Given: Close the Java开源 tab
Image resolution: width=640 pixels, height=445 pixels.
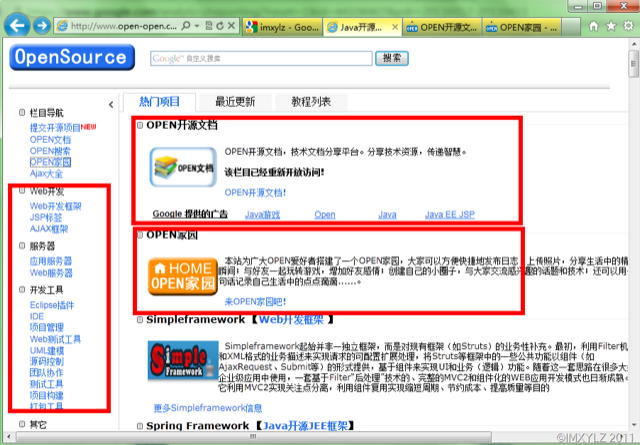Looking at the screenshot, I should [x=395, y=27].
